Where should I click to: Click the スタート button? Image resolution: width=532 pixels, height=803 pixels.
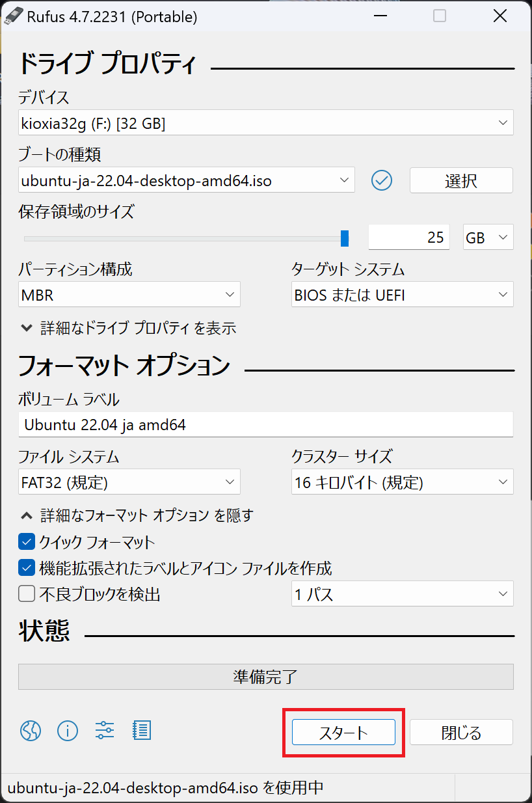(343, 732)
